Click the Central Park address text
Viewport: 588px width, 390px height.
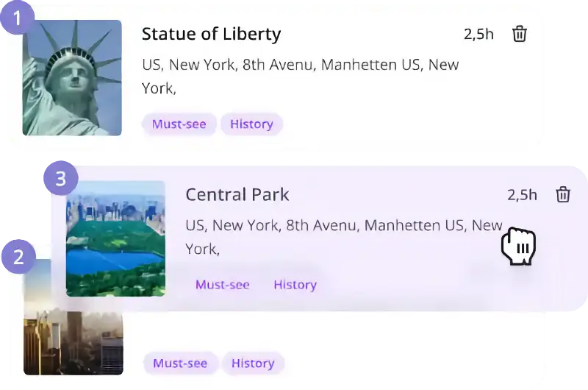click(x=344, y=237)
